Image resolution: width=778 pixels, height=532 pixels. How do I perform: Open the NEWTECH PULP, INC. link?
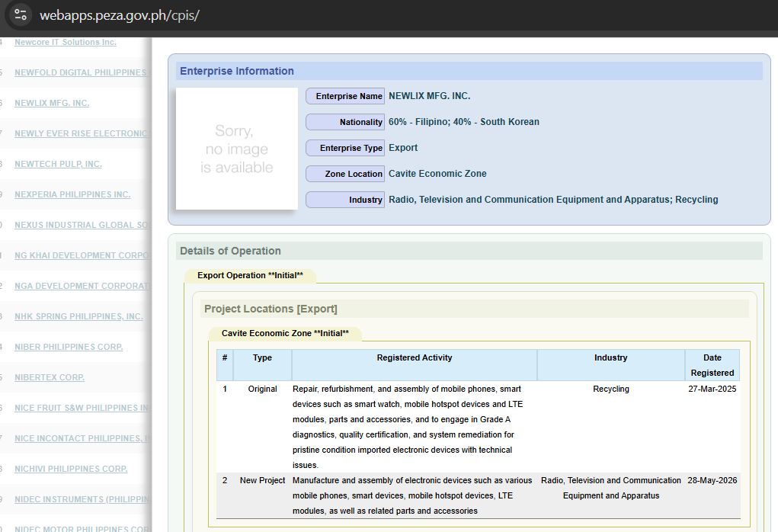coord(58,164)
